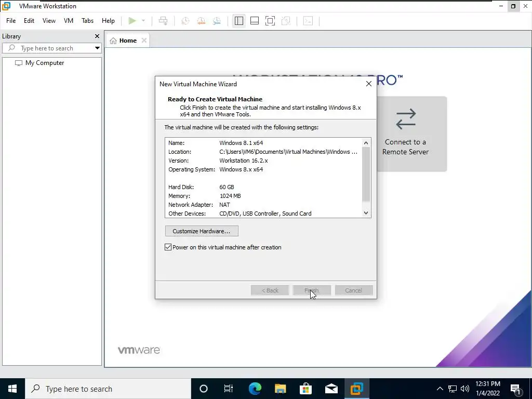Open the Help menu

coord(108,21)
